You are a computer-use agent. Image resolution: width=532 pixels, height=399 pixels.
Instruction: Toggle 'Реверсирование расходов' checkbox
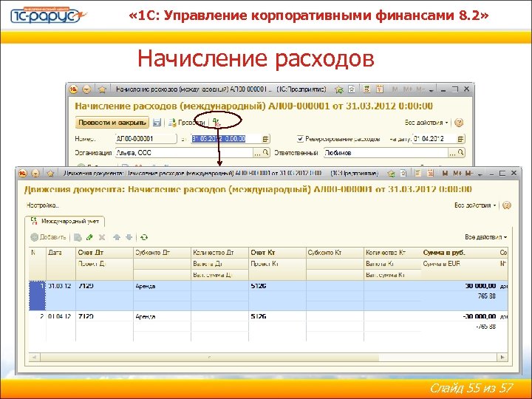pos(300,139)
